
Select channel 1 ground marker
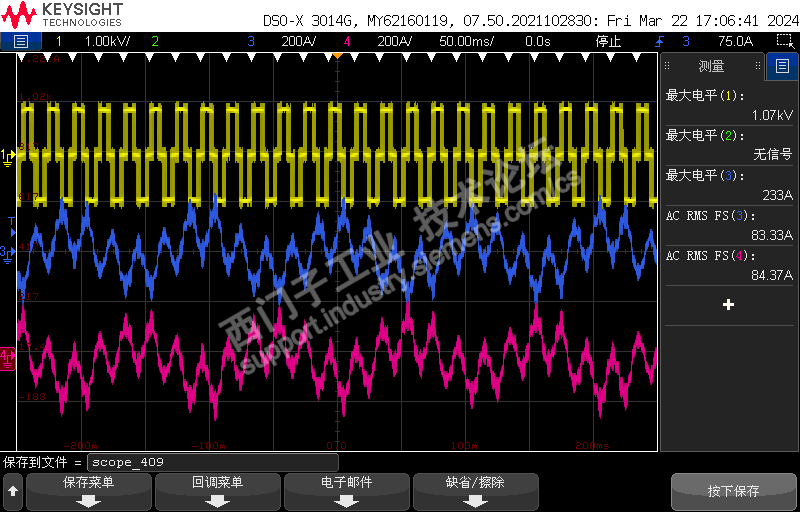(x=8, y=157)
